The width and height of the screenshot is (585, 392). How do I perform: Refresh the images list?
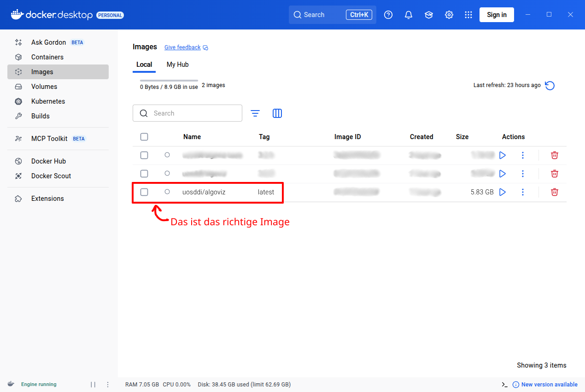click(x=550, y=86)
